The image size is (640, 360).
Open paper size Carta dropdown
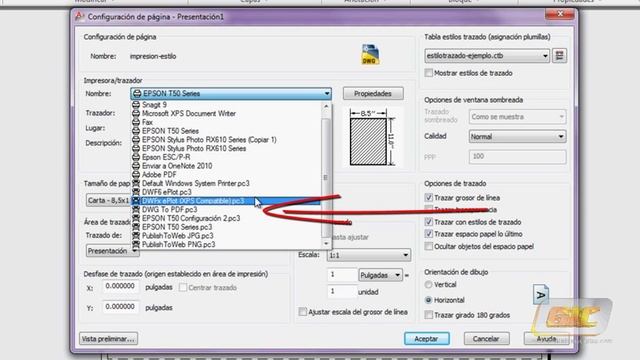108,200
